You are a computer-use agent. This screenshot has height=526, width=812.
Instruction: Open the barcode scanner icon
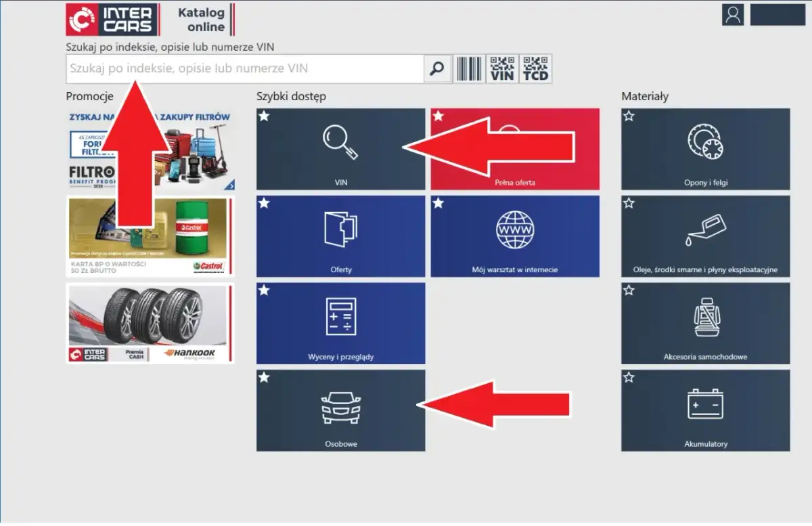pos(469,68)
